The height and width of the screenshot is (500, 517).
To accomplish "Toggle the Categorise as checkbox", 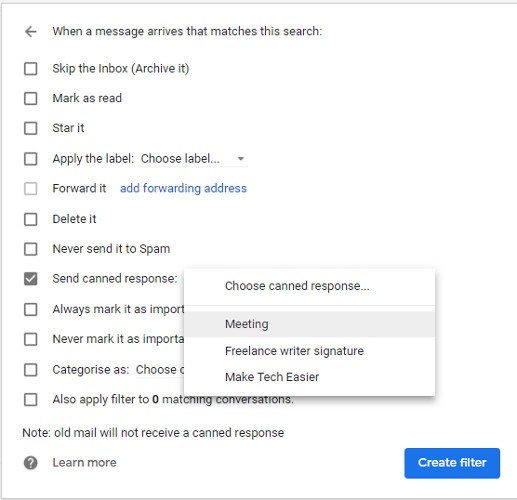I will tap(31, 369).
